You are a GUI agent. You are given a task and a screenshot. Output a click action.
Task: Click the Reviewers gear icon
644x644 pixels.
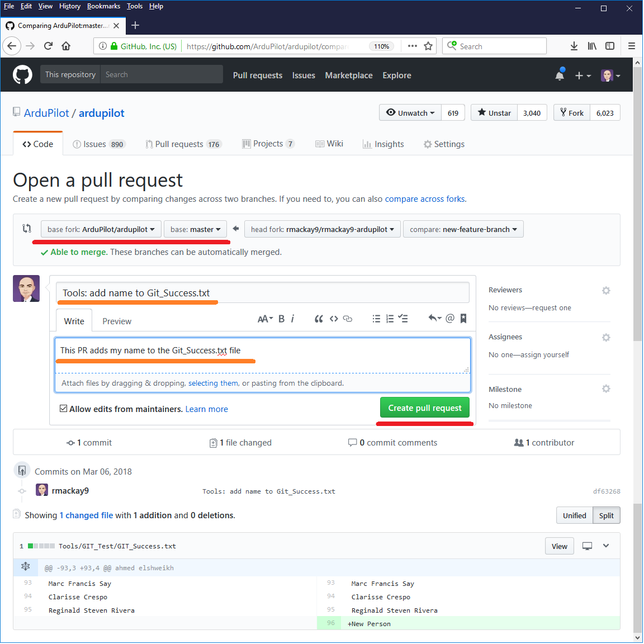point(606,291)
